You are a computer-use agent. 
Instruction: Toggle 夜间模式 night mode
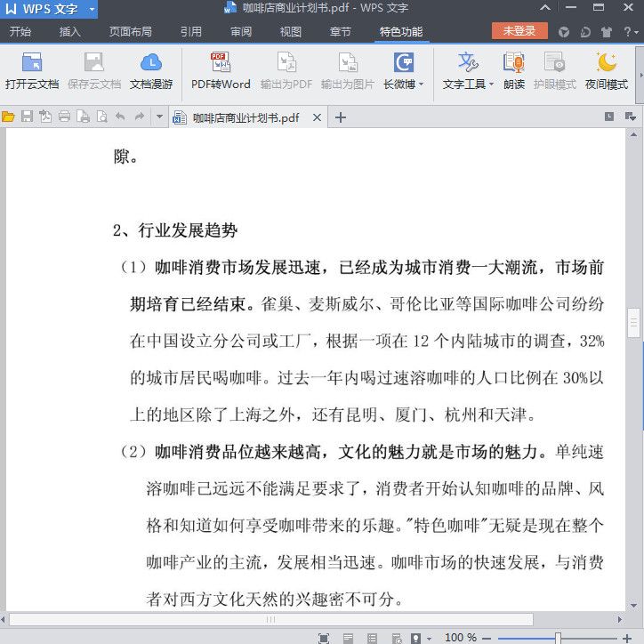click(x=607, y=70)
